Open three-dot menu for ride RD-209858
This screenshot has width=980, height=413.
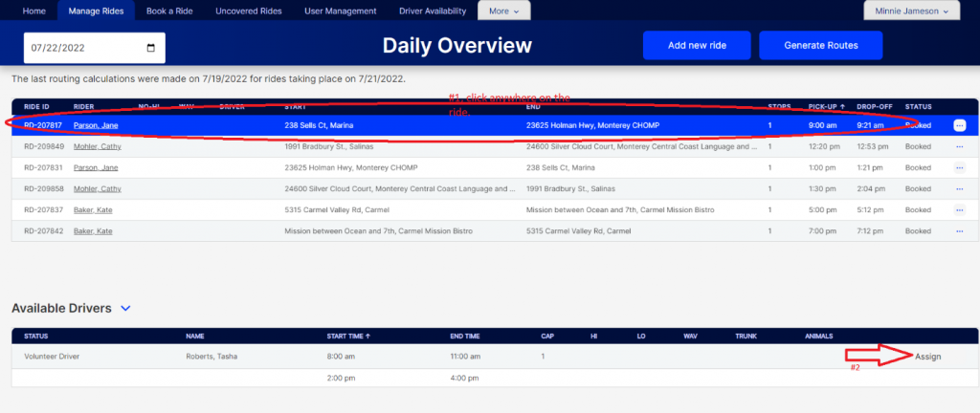[959, 188]
